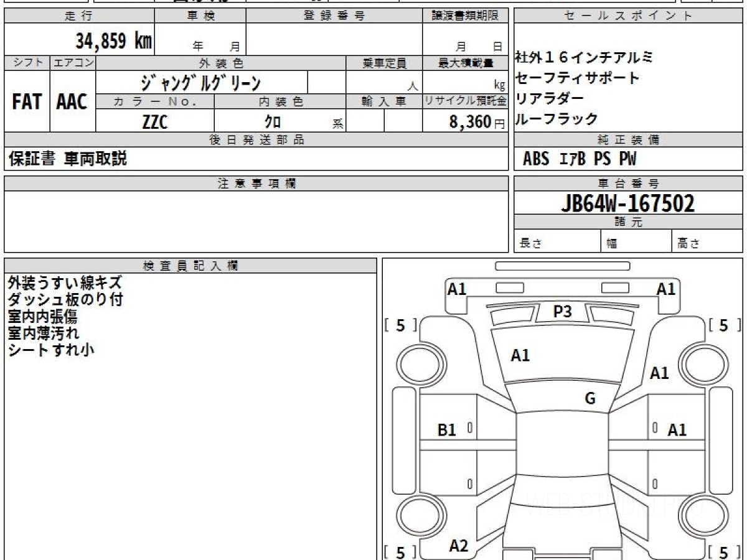
Task: Select the PW equipment code
Action: [x=627, y=159]
